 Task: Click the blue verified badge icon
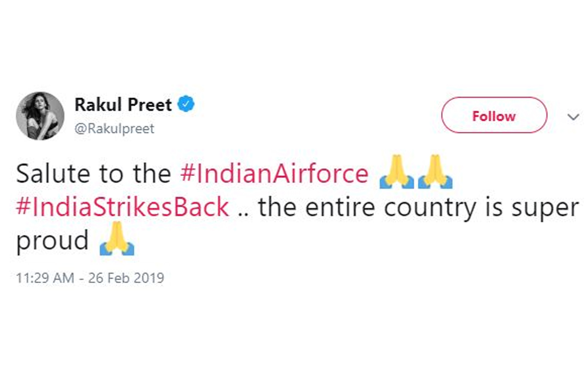coord(186,104)
